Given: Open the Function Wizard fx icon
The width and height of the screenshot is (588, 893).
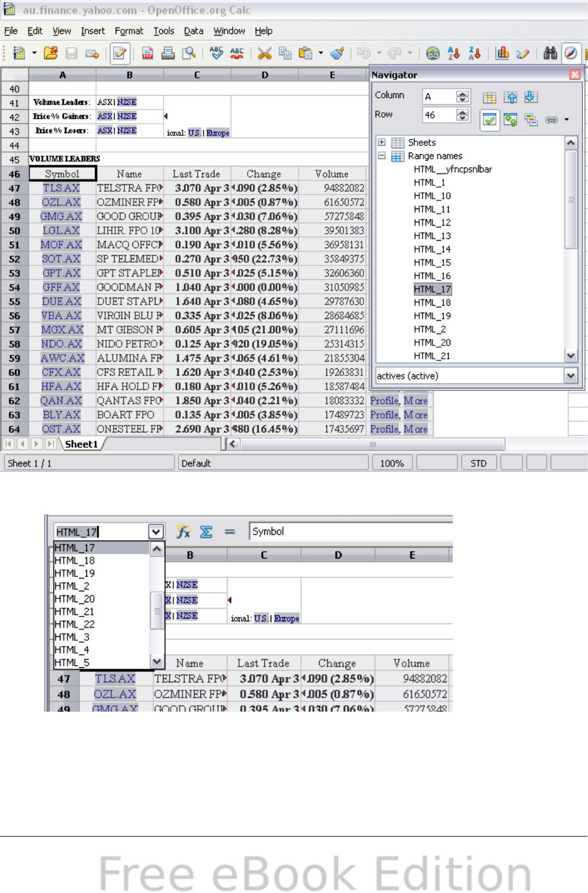Looking at the screenshot, I should [184, 531].
